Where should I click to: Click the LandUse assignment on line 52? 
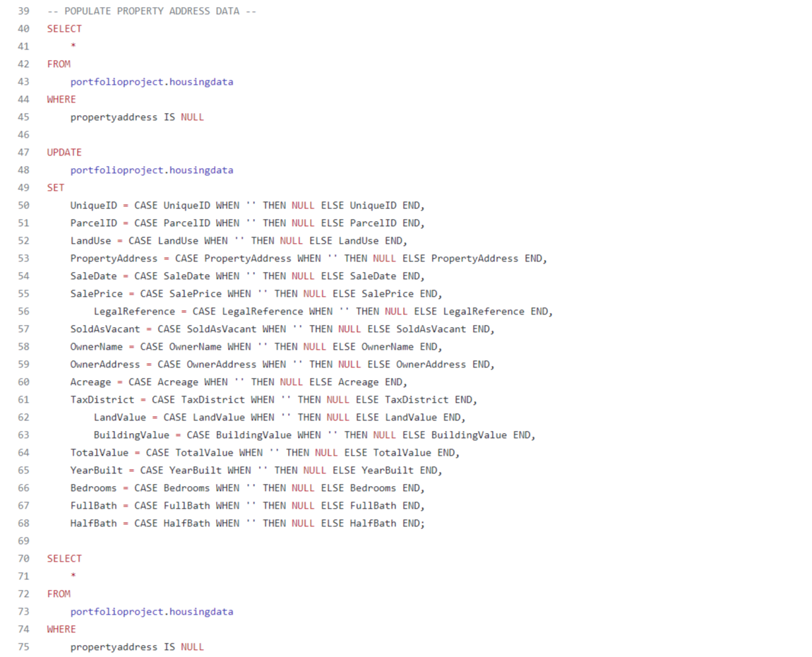click(x=239, y=240)
